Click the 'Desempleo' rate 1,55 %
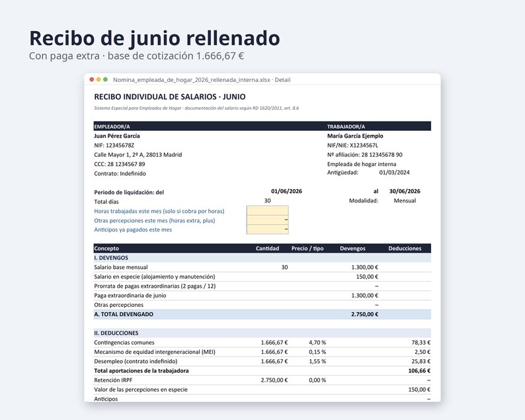This screenshot has width=525, height=420. click(x=317, y=361)
